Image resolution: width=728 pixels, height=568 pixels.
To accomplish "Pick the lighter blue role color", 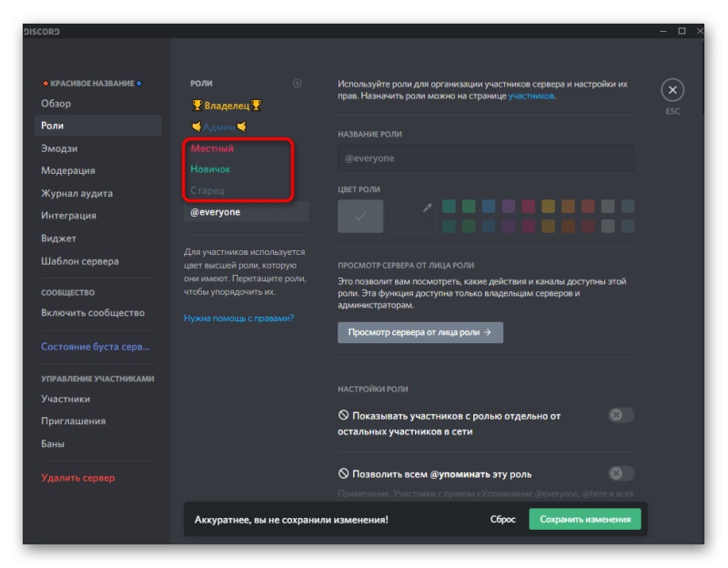I will pyautogui.click(x=489, y=207).
